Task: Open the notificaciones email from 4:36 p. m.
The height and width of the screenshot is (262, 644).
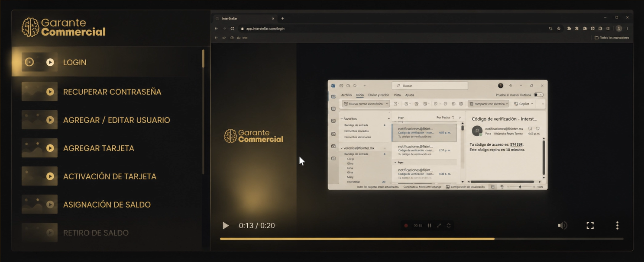Action: (424, 174)
